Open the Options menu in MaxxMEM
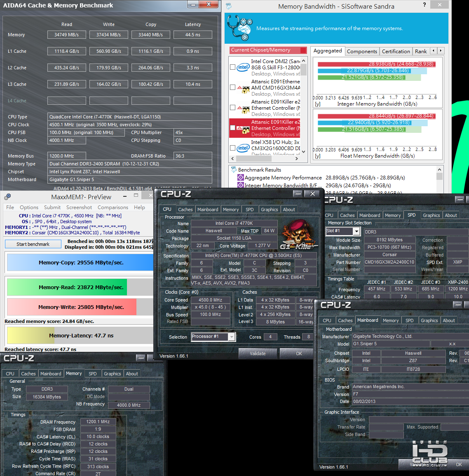 29,207
